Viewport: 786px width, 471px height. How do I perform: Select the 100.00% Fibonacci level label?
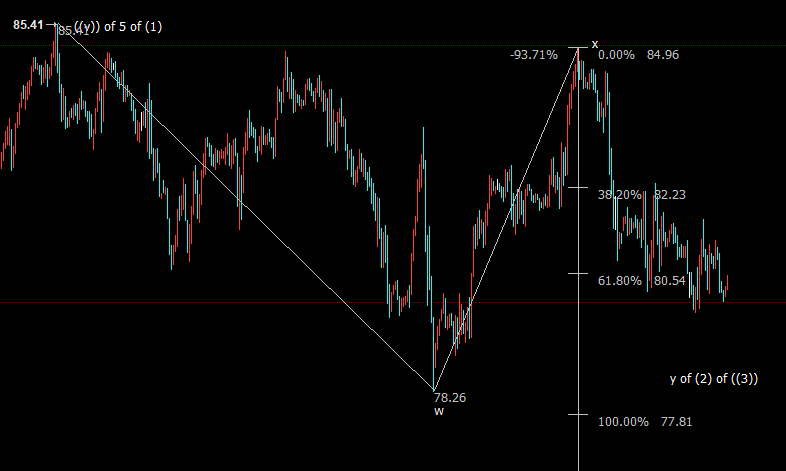click(x=623, y=422)
